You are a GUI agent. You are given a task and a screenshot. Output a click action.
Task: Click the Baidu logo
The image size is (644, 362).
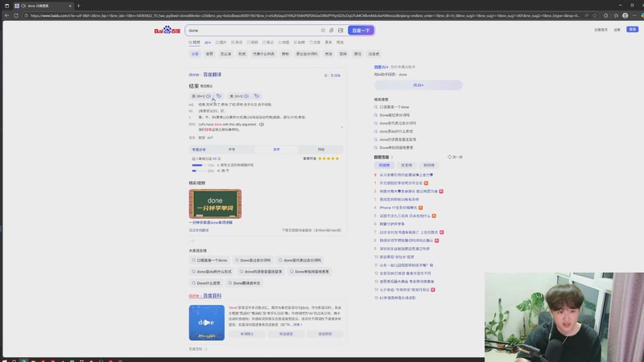coord(167,31)
